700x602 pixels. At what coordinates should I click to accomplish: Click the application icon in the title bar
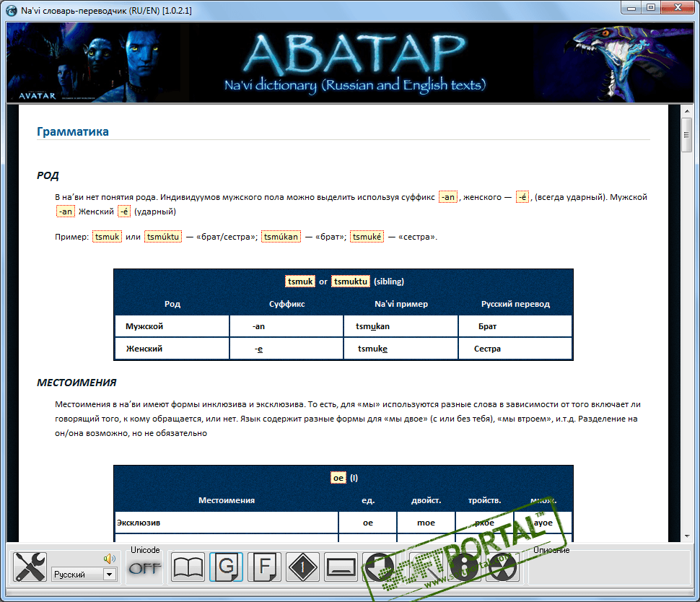pos(11,10)
